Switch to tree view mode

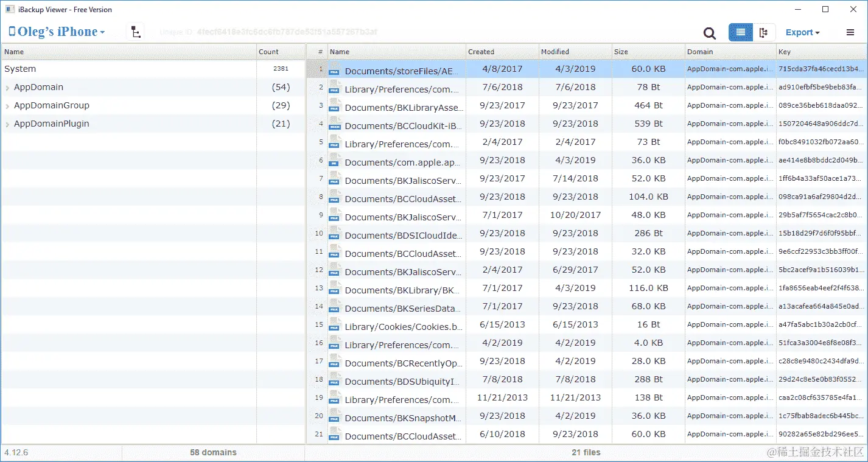764,33
